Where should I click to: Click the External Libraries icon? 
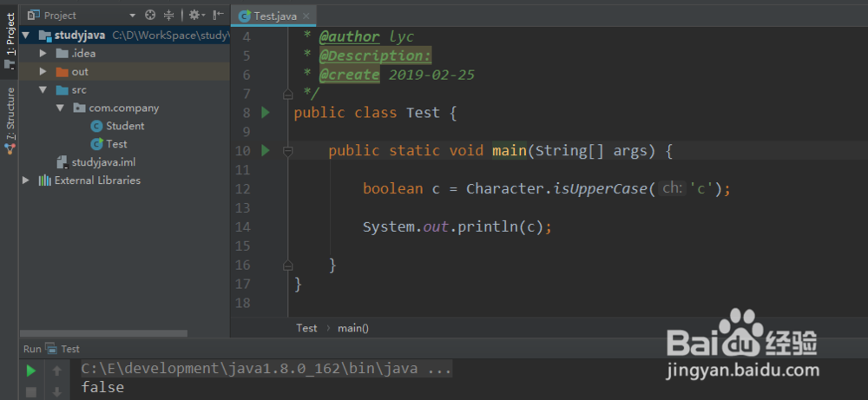44,180
